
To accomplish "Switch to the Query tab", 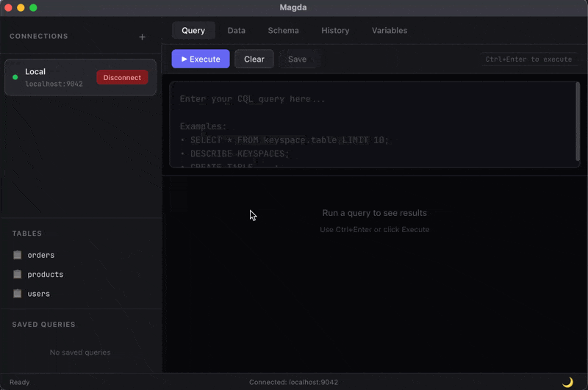I will click(x=193, y=30).
